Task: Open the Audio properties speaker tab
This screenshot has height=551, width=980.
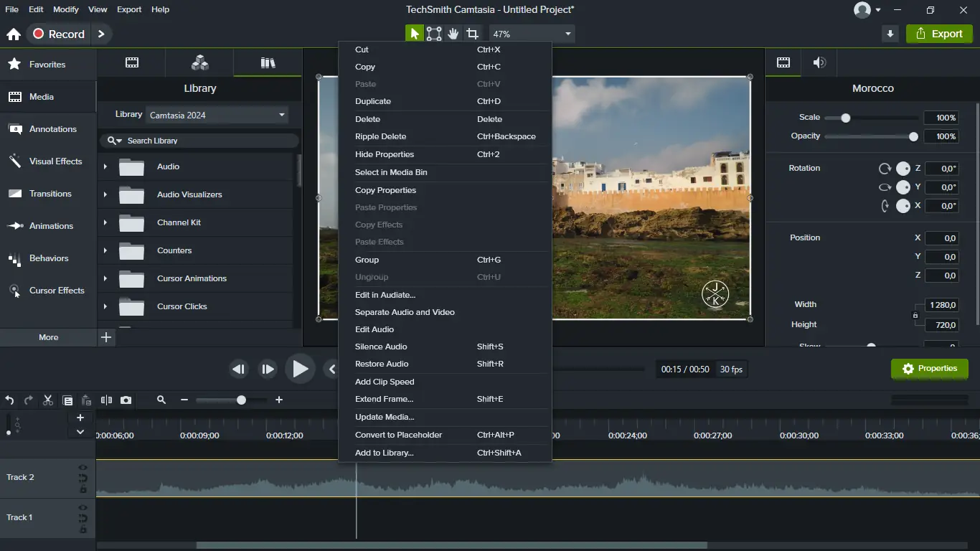Action: [819, 62]
